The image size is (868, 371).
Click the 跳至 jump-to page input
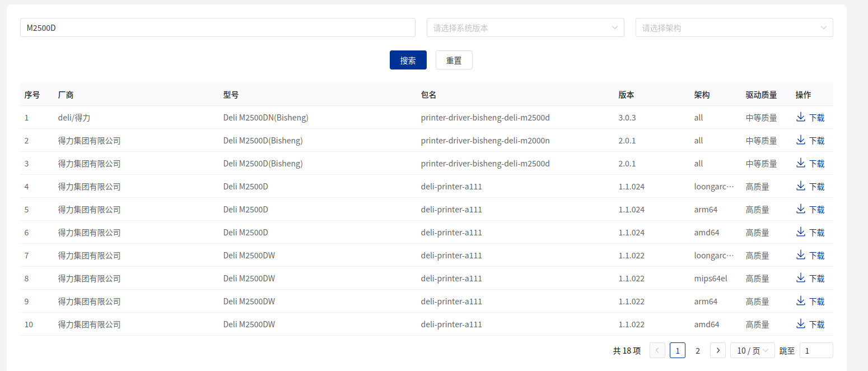coord(816,350)
